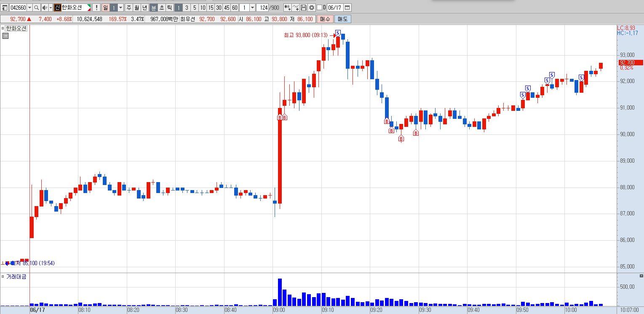Open stock search with the magnifier icon
The width and height of the screenshot is (644, 314).
pos(37,8)
